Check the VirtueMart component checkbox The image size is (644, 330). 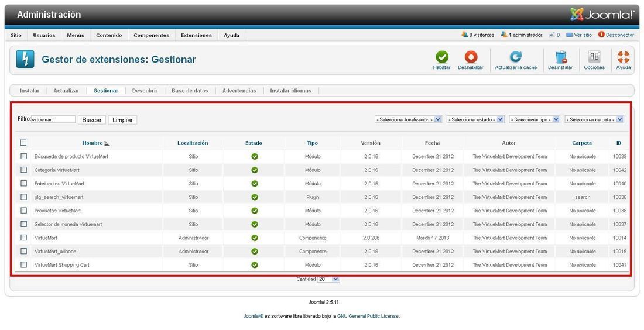coord(24,237)
